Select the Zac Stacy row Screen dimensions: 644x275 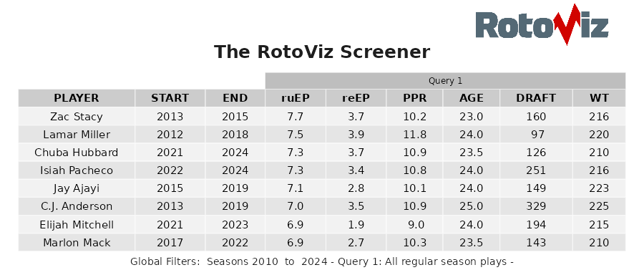(x=322, y=117)
